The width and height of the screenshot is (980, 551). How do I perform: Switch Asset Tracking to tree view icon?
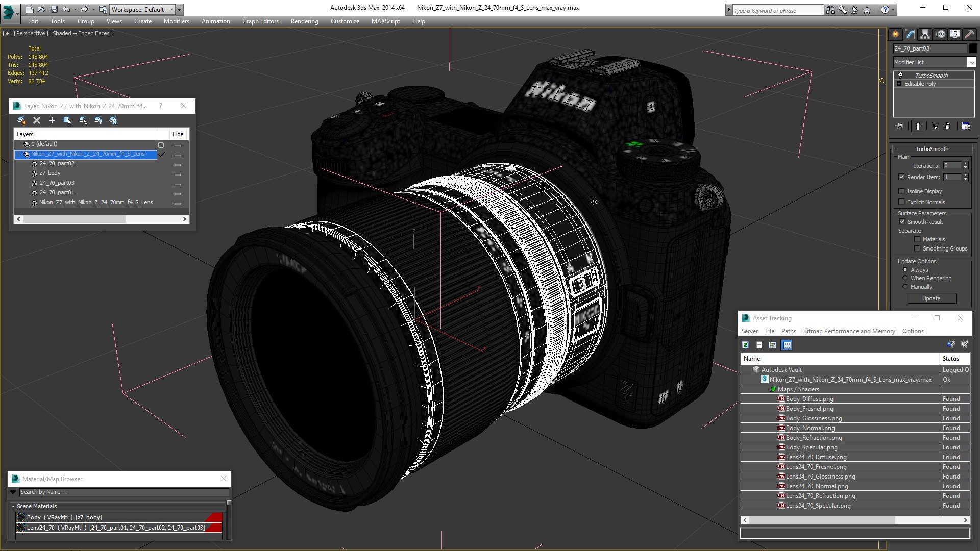(773, 345)
